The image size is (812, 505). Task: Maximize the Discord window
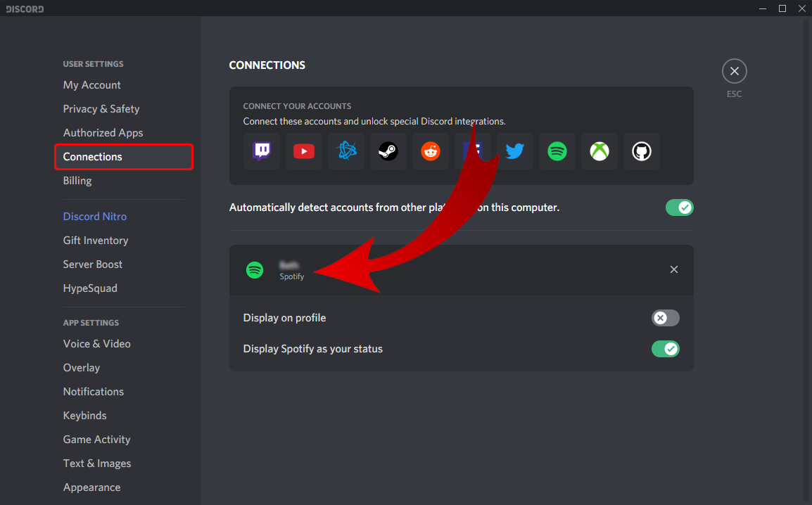point(782,8)
